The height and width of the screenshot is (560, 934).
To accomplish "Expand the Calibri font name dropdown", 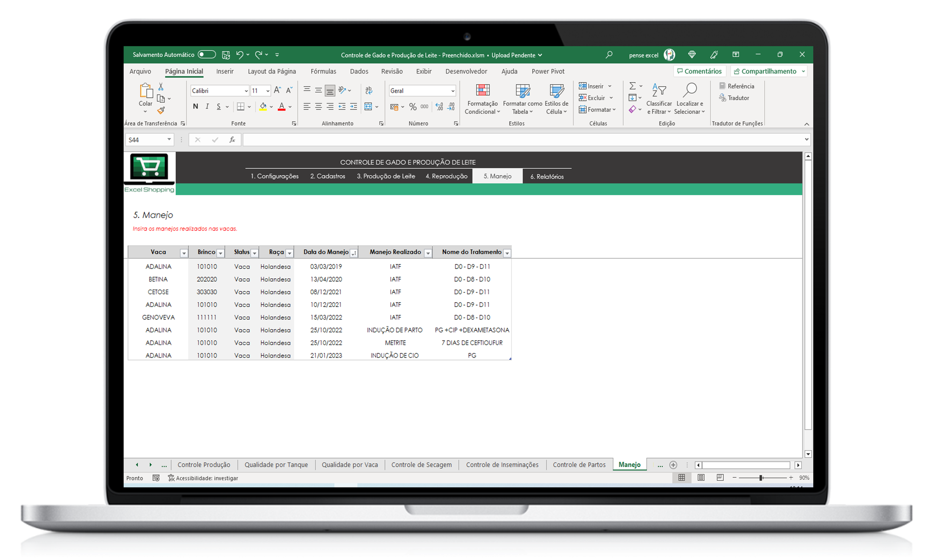I will coord(246,91).
